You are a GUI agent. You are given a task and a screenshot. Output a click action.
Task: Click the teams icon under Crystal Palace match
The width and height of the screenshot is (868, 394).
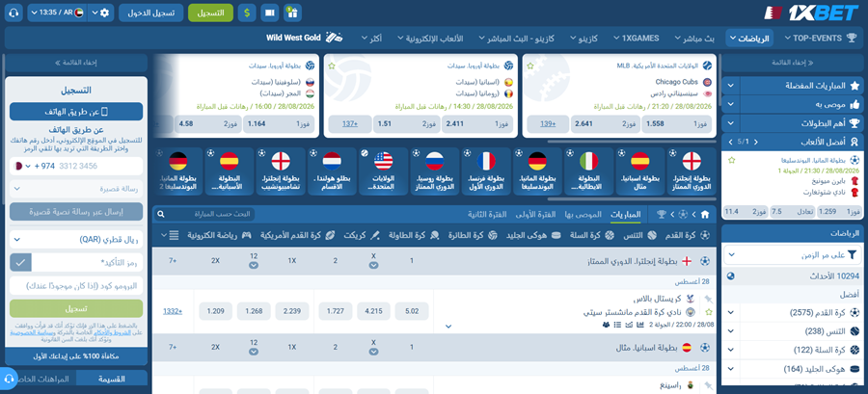point(607,325)
